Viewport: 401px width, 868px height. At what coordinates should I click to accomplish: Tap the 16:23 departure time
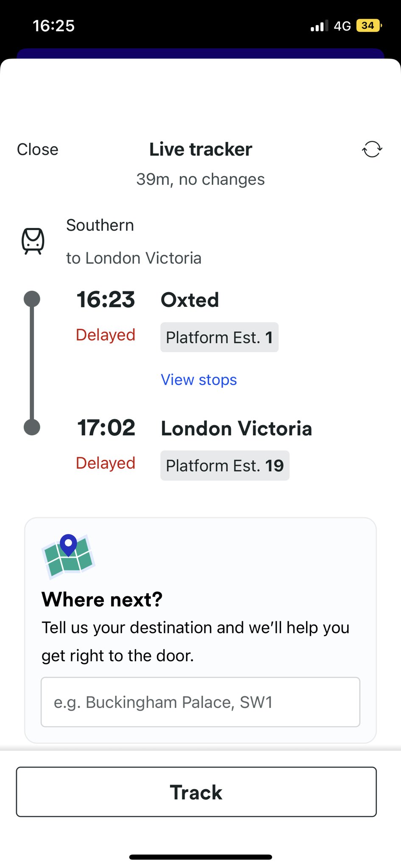(106, 300)
